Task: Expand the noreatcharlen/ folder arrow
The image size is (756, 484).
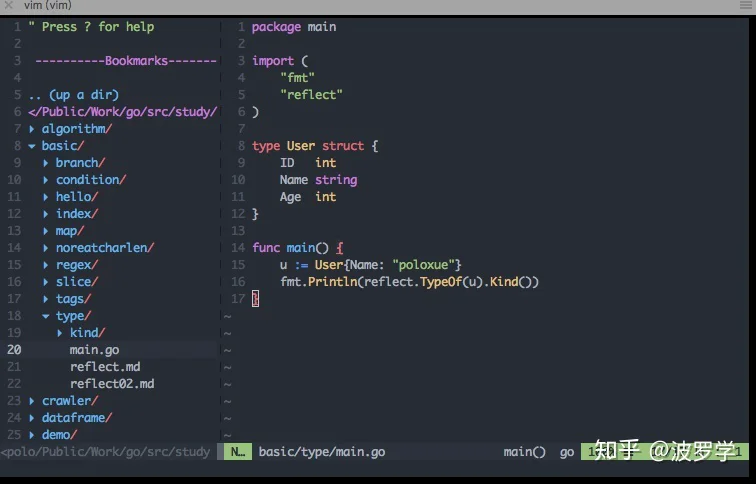Action: 46,248
